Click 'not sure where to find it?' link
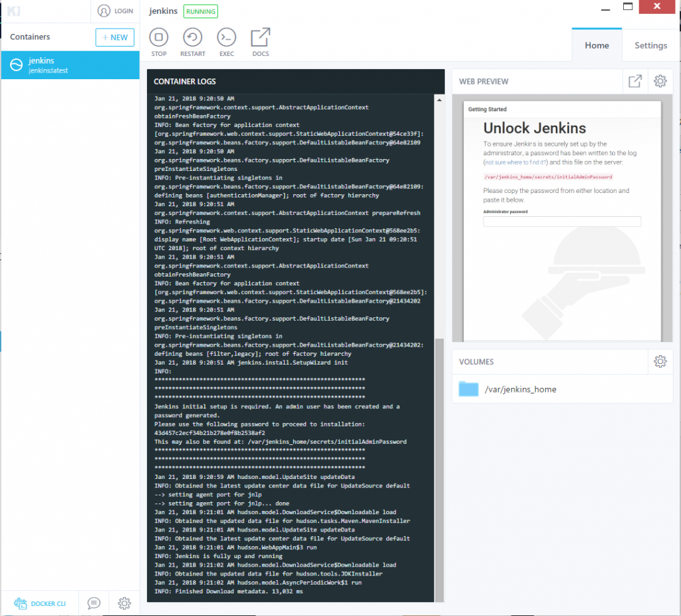Viewport: 681px width, 616px height. tap(515, 162)
